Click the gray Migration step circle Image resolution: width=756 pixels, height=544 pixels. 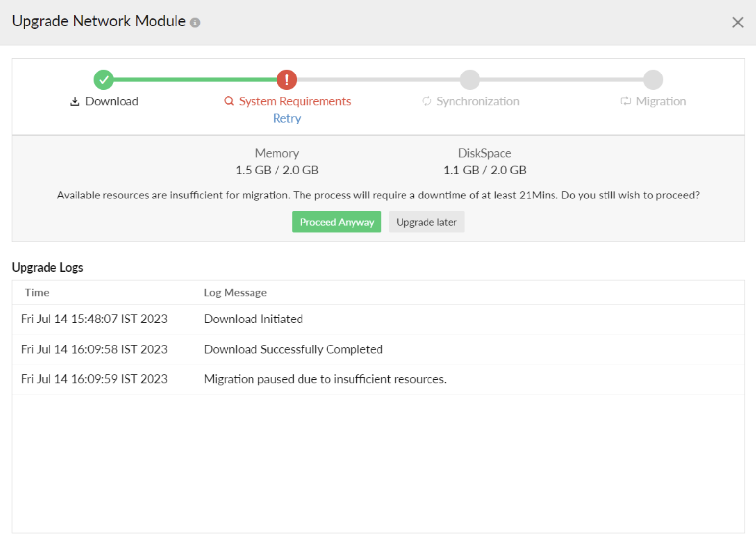tap(653, 79)
